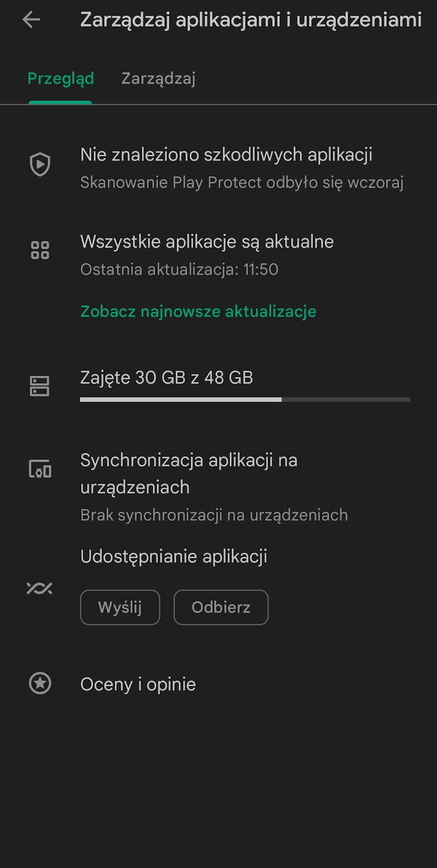Open the Zarządzaj tab
437x868 pixels.
pyautogui.click(x=158, y=79)
